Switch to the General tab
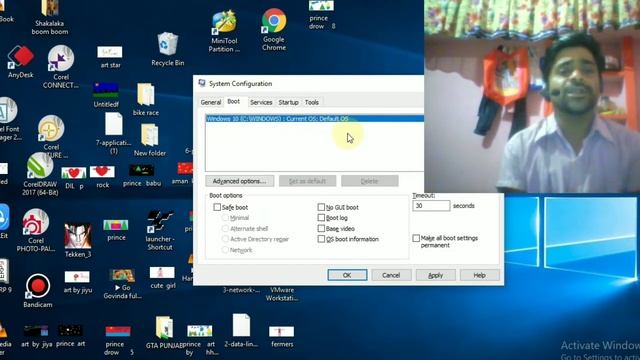 [211, 102]
